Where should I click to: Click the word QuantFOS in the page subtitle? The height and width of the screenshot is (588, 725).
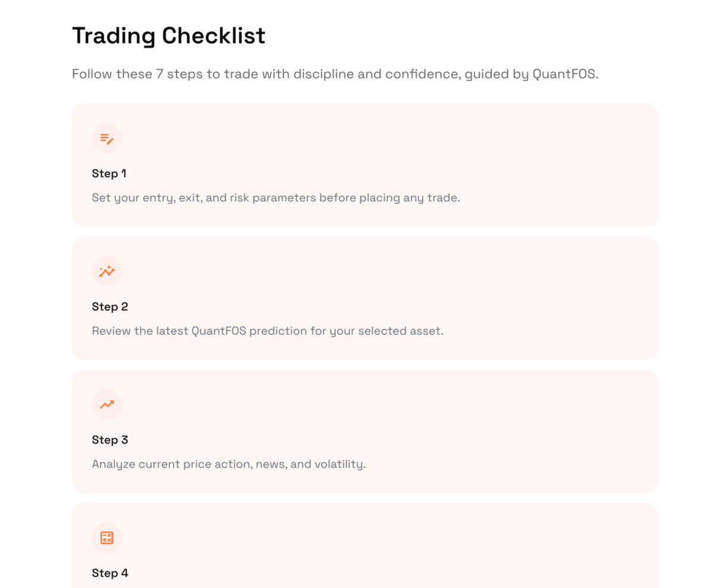(x=565, y=74)
